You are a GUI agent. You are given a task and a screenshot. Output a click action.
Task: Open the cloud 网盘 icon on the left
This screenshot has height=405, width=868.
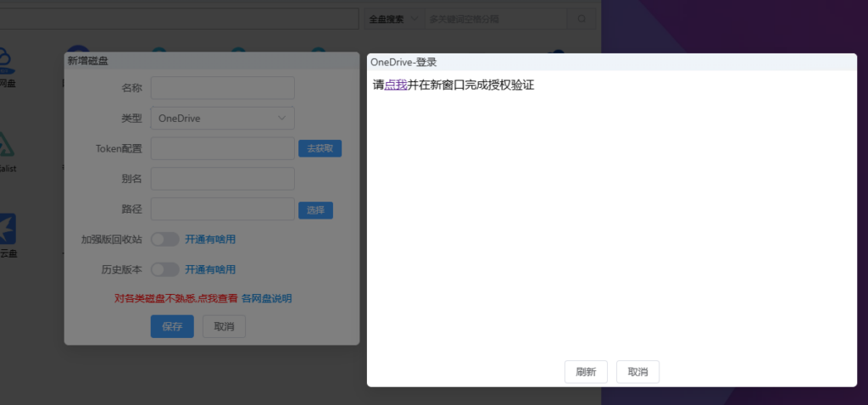click(x=5, y=60)
